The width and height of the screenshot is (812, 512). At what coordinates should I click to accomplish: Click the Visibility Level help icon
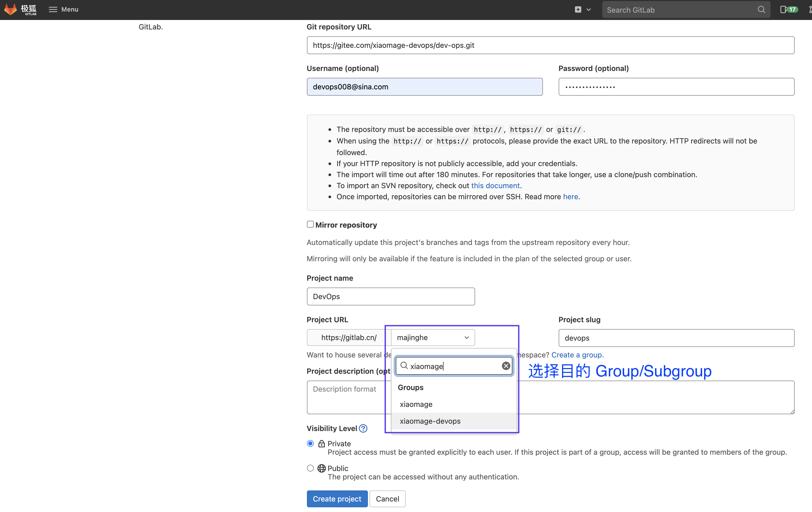pos(363,428)
